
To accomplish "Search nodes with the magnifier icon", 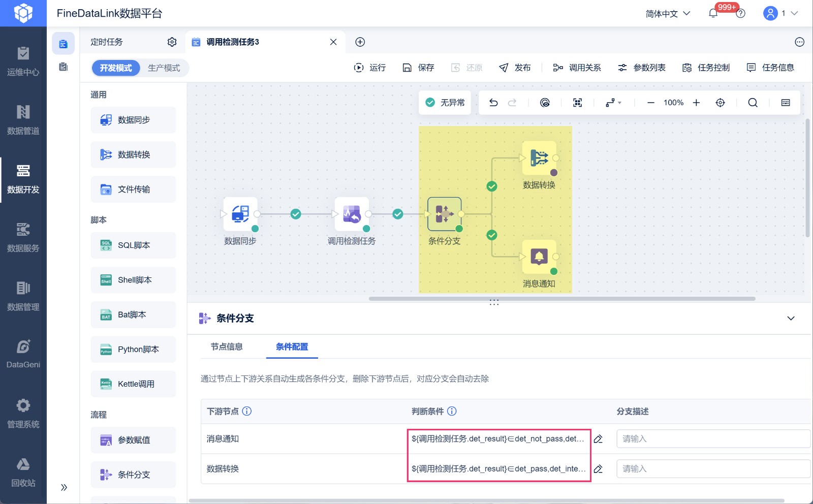I will pos(753,103).
